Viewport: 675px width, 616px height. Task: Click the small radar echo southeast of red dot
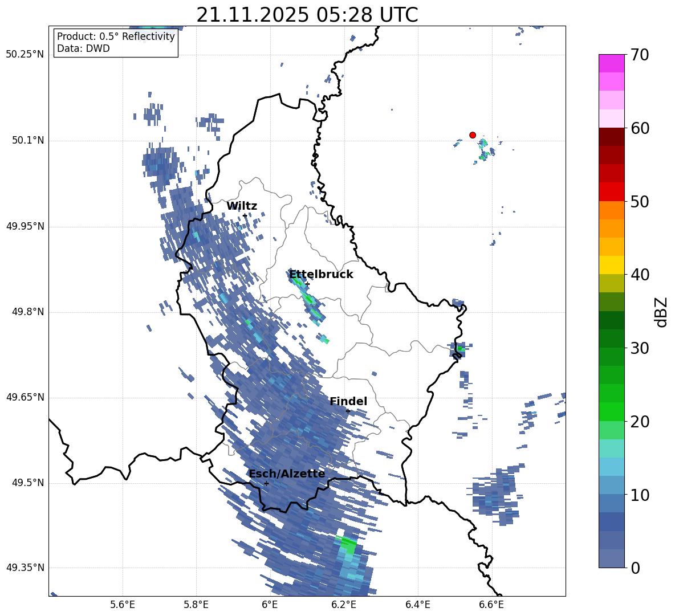[x=484, y=149]
